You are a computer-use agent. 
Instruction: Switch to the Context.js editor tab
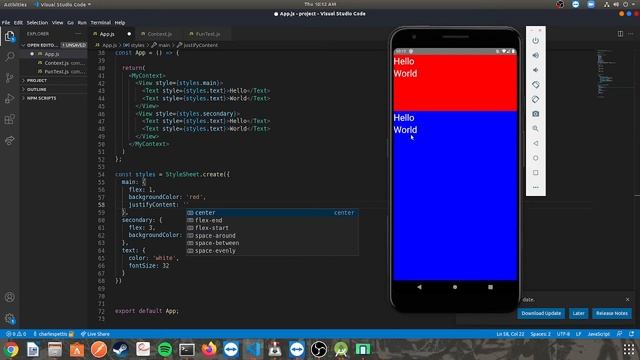pos(159,34)
